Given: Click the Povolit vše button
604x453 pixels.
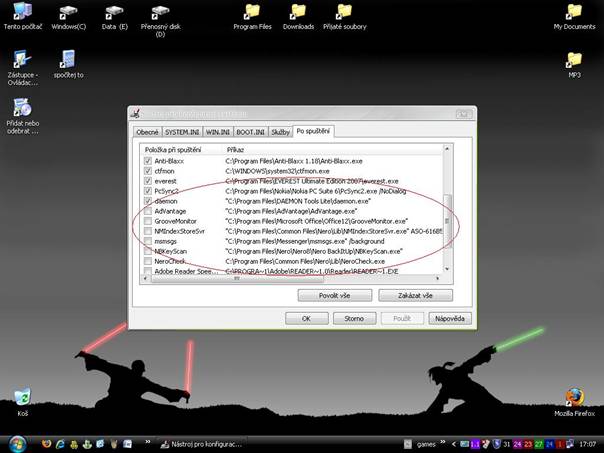Looking at the screenshot, I should click(x=334, y=295).
